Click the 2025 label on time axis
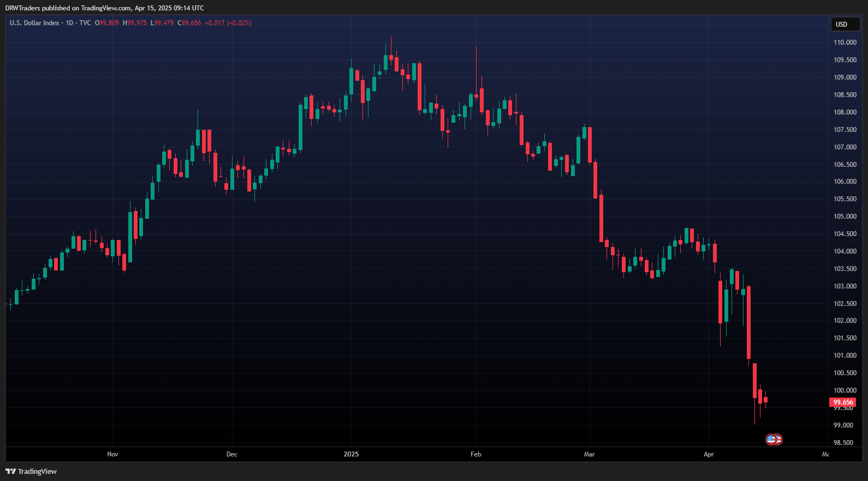 pos(351,454)
